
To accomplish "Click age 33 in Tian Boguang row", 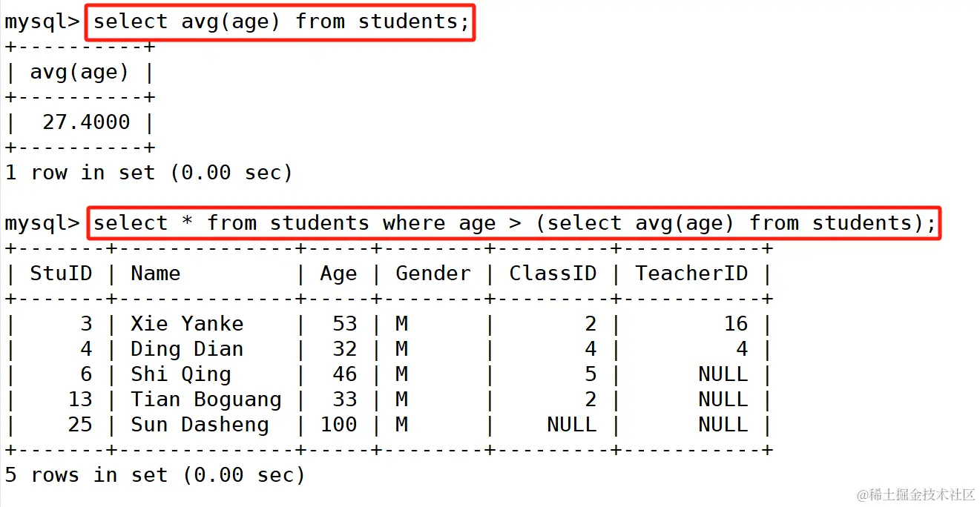I will (x=345, y=400).
